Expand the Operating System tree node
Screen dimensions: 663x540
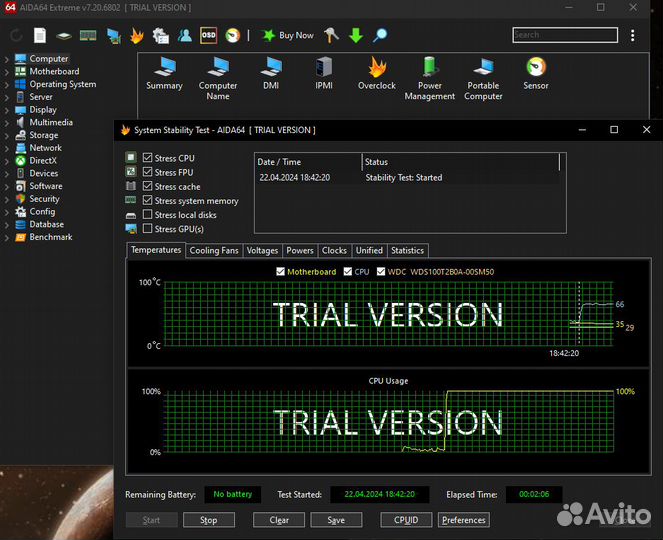click(x=6, y=85)
